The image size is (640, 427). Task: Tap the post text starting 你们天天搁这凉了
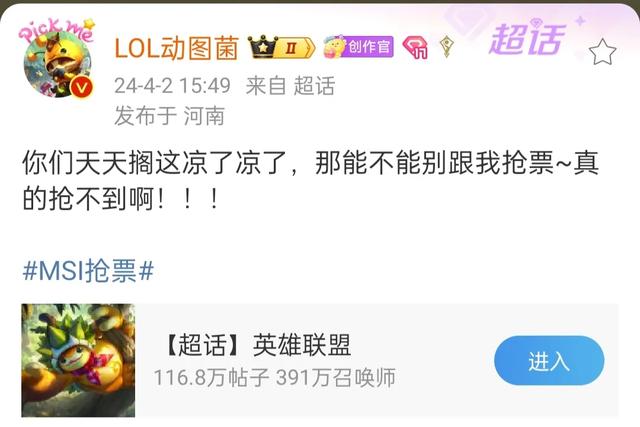click(310, 180)
